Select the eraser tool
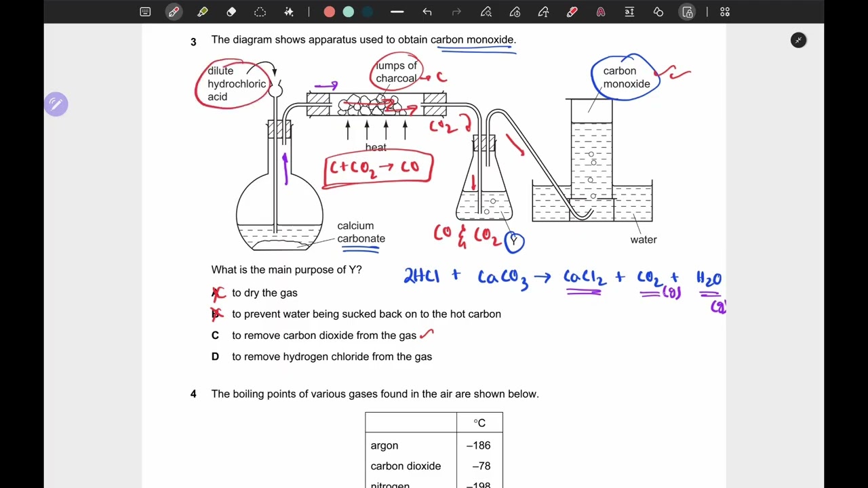The height and width of the screenshot is (488, 868). [231, 12]
